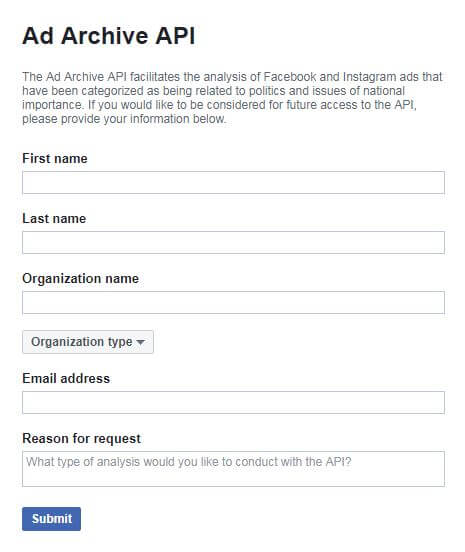Focus the Last name text box

(233, 242)
